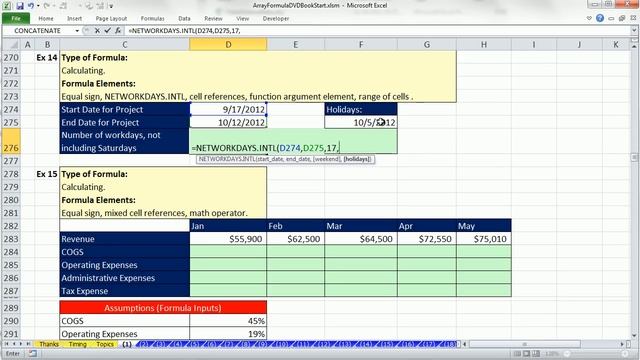Expand the formula bar
640x360 pixels.
point(634,31)
